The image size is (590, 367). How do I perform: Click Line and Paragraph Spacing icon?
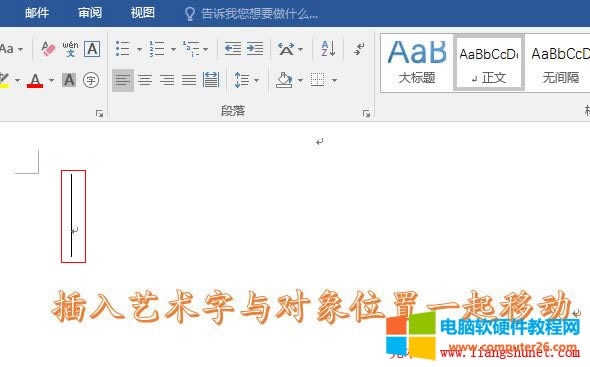coord(242,80)
